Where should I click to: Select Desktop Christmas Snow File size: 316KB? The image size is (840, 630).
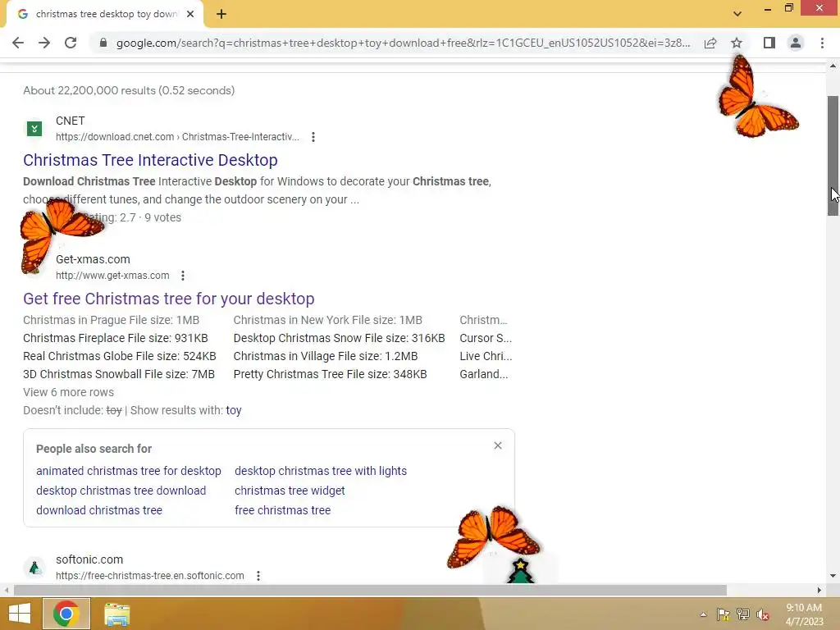(339, 339)
